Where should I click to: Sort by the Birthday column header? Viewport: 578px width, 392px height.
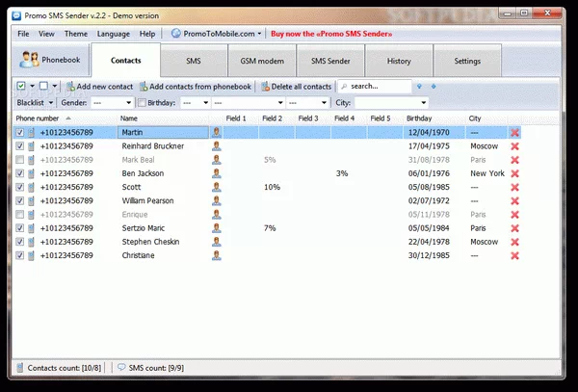click(419, 118)
